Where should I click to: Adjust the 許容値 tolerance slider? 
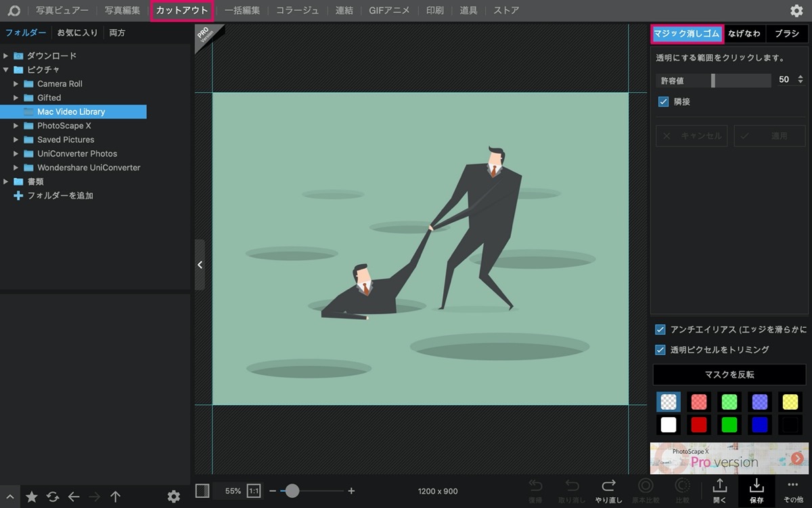713,80
